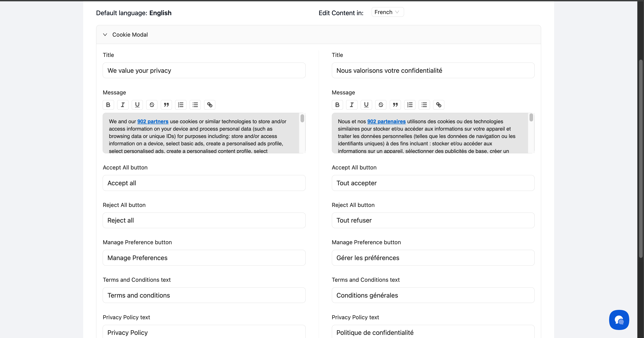Viewport: 644px width, 338px height.
Task: Insert a link in the French message editor
Action: [439, 105]
